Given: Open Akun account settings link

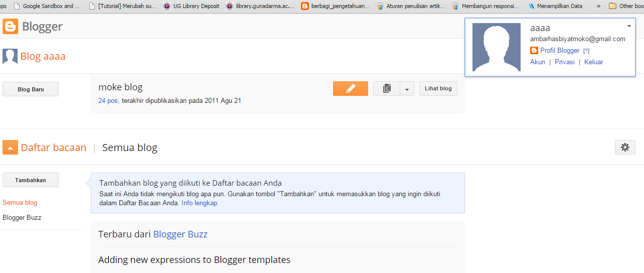Looking at the screenshot, I should pos(538,62).
